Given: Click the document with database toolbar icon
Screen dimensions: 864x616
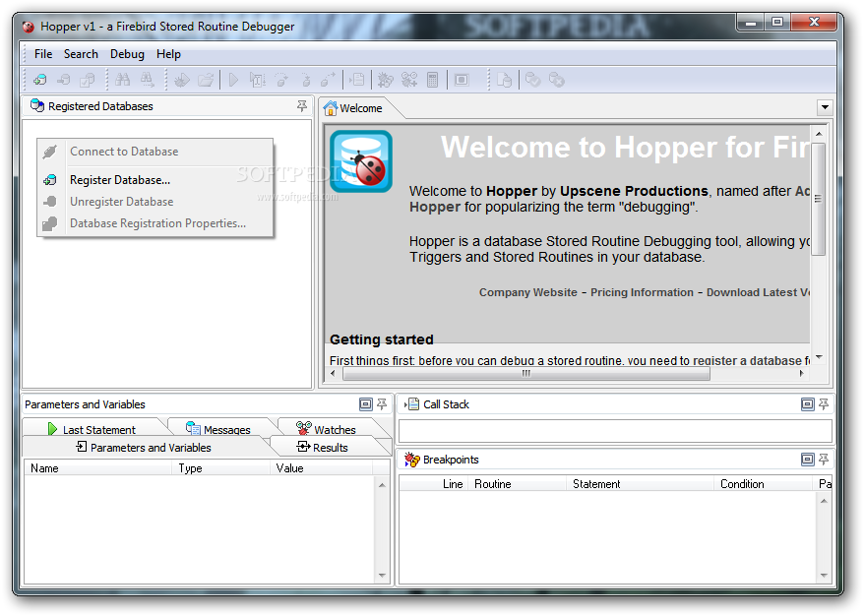Looking at the screenshot, I should click(x=504, y=80).
